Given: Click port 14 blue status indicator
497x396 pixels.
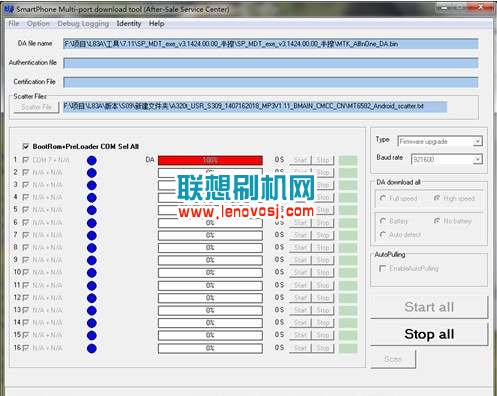Looking at the screenshot, I should click(92, 323).
